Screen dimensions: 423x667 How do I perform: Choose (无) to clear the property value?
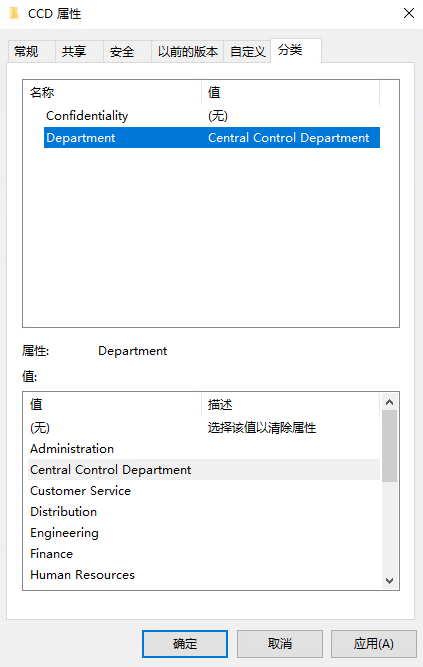coord(204,428)
